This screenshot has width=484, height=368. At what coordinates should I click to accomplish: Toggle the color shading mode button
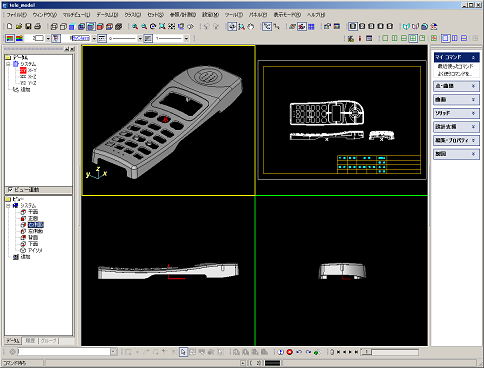pos(10,38)
